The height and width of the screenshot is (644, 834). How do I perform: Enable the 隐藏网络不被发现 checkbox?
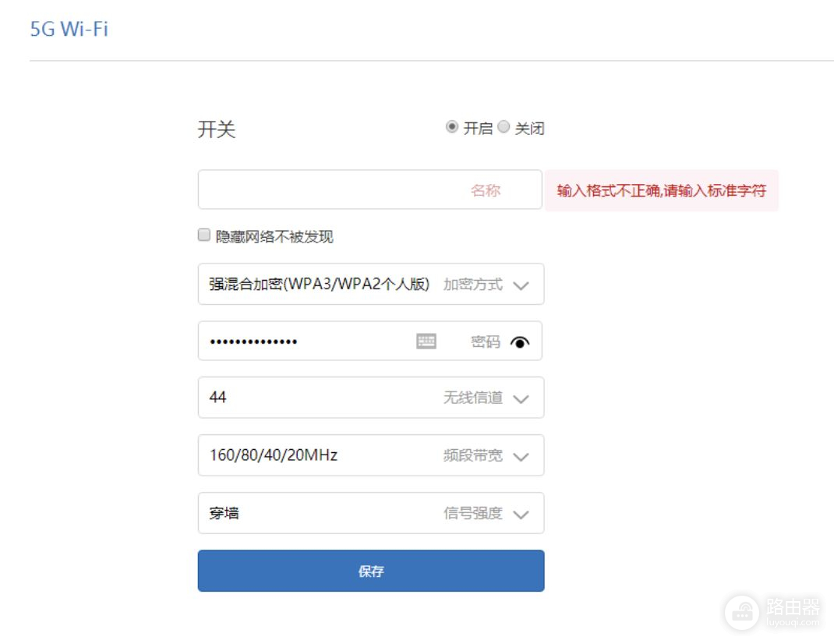pyautogui.click(x=204, y=235)
